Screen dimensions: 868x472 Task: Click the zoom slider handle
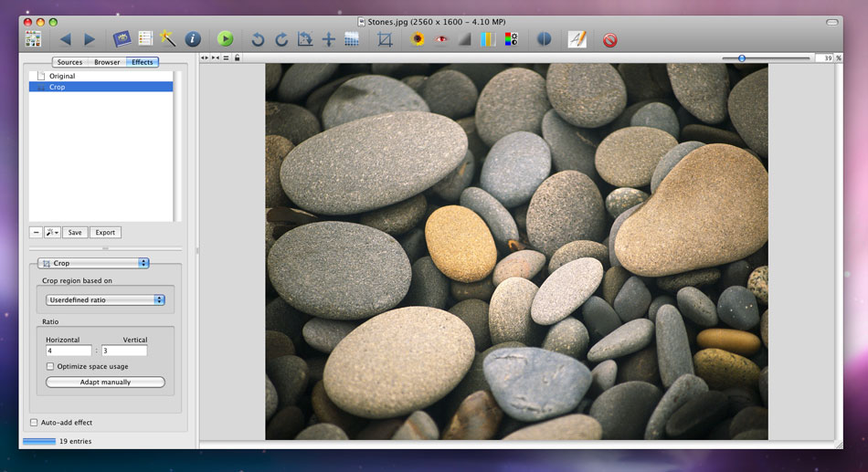pyautogui.click(x=742, y=58)
